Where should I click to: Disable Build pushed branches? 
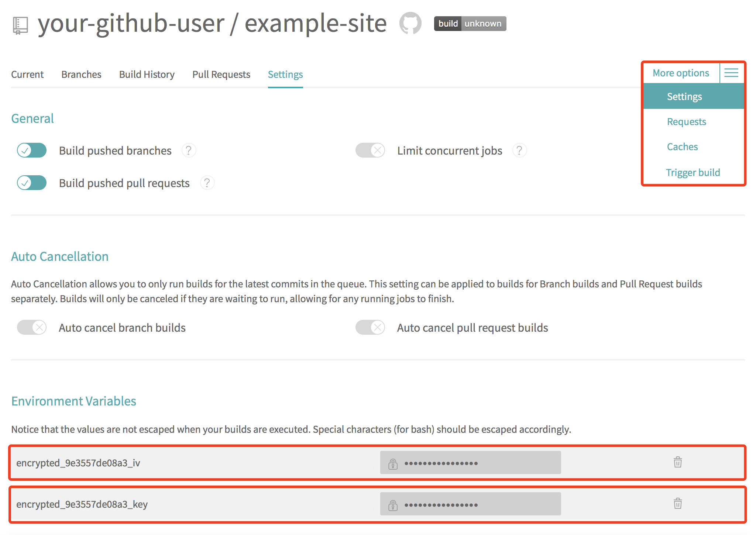31,150
